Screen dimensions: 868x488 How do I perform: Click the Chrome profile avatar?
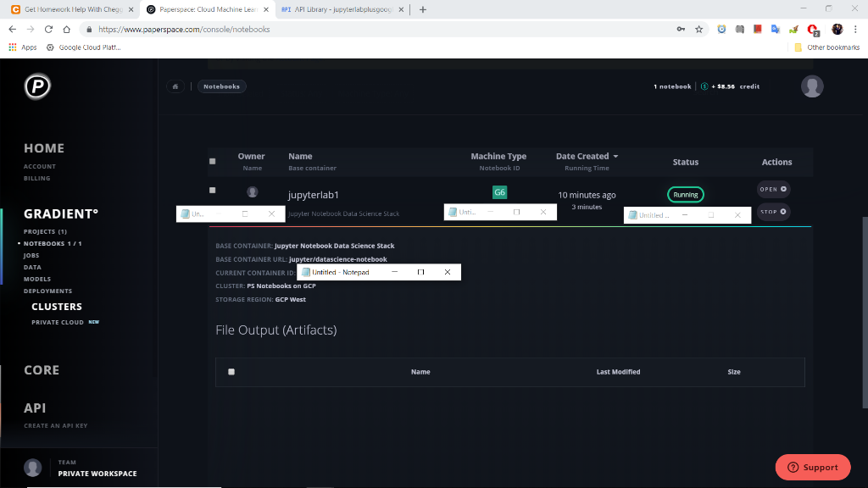tap(837, 30)
